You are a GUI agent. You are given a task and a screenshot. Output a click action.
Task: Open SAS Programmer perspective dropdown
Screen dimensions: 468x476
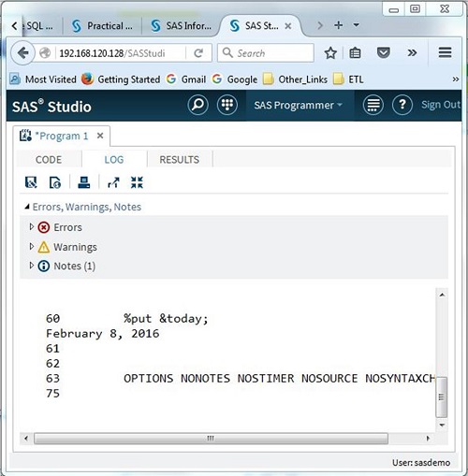coord(298,106)
